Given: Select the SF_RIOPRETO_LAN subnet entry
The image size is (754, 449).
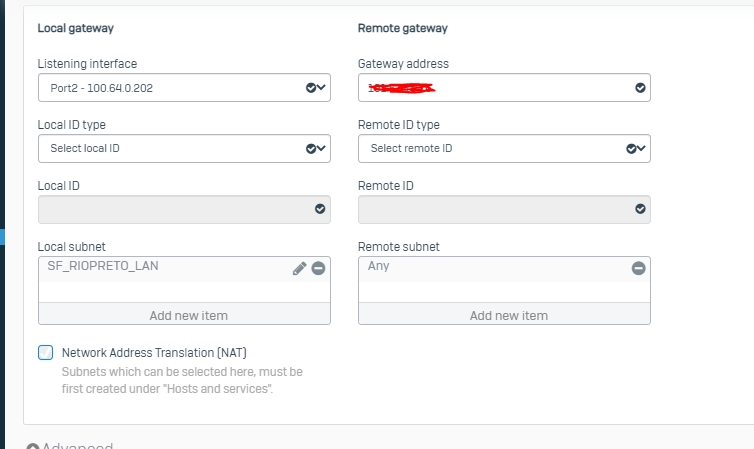Looking at the screenshot, I should pos(103,266).
